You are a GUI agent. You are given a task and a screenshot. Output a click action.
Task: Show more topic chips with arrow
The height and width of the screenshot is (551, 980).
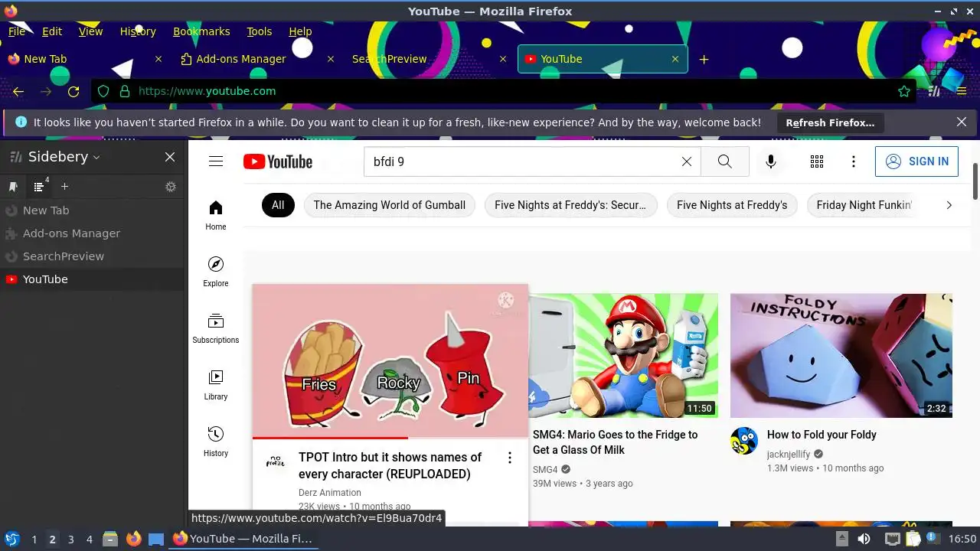coord(949,205)
